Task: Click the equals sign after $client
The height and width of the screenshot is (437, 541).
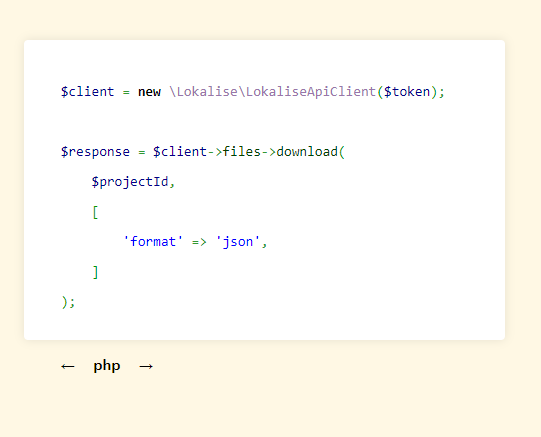Action: [126, 92]
